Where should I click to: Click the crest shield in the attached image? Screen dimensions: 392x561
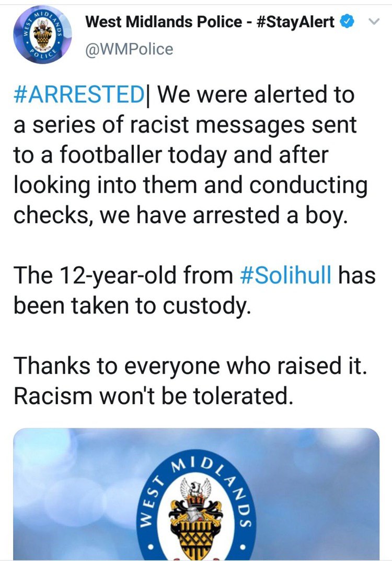[x=196, y=529]
